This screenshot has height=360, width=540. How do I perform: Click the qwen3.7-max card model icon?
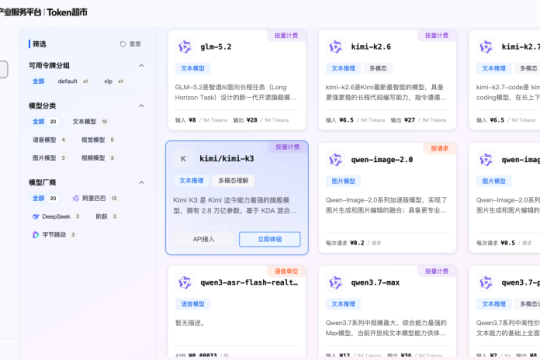coord(335,283)
